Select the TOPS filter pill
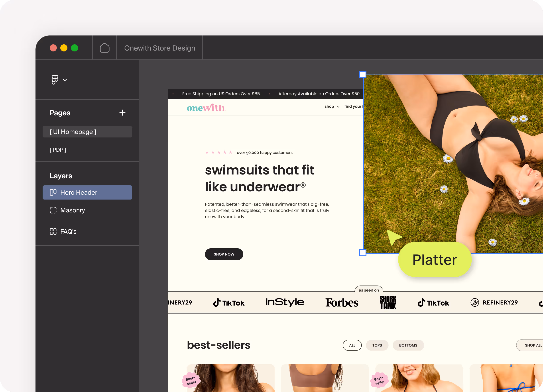Image resolution: width=543 pixels, height=392 pixels. pyautogui.click(x=377, y=345)
